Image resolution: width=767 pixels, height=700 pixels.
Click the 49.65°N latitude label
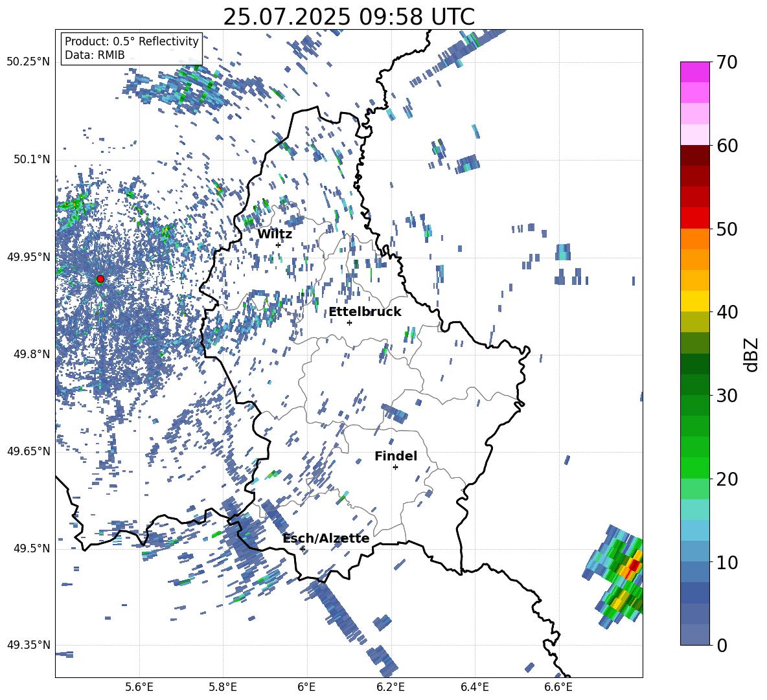point(29,451)
